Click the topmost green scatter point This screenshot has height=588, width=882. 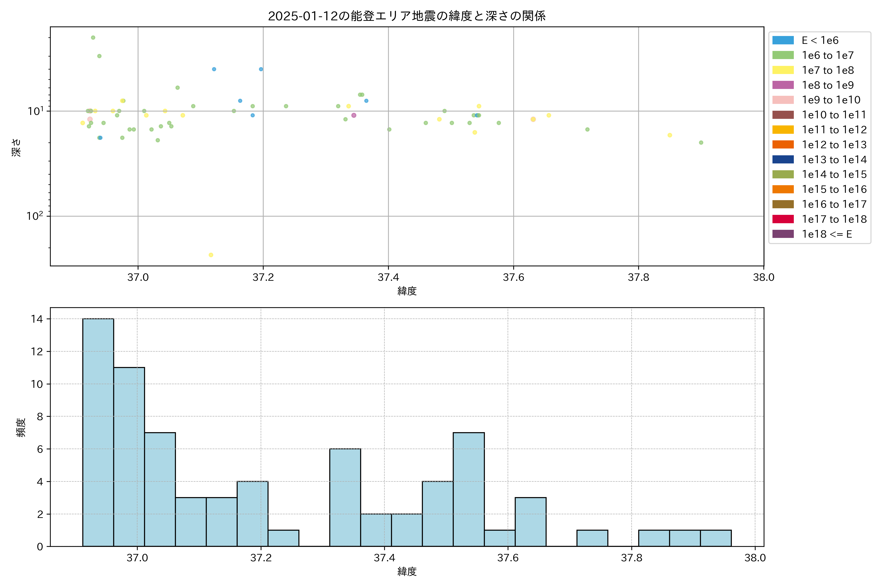(93, 37)
